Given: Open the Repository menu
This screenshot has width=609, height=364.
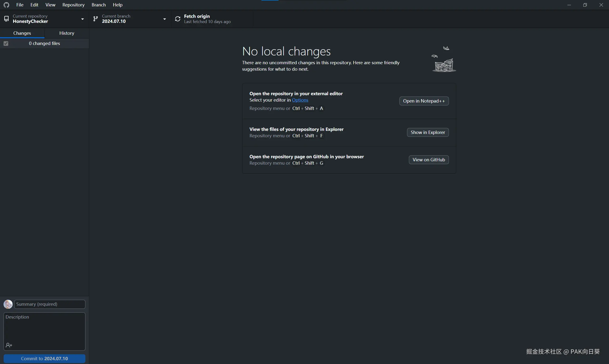Looking at the screenshot, I should (73, 5).
